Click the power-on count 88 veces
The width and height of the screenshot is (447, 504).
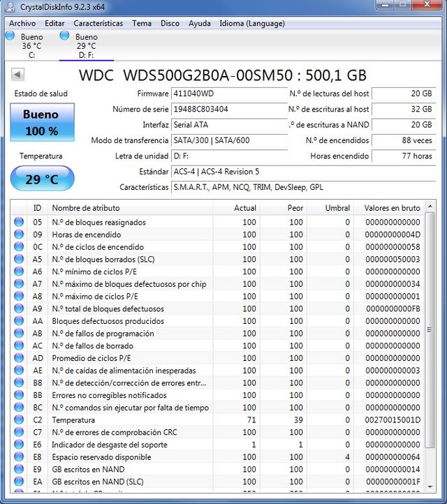[404, 140]
